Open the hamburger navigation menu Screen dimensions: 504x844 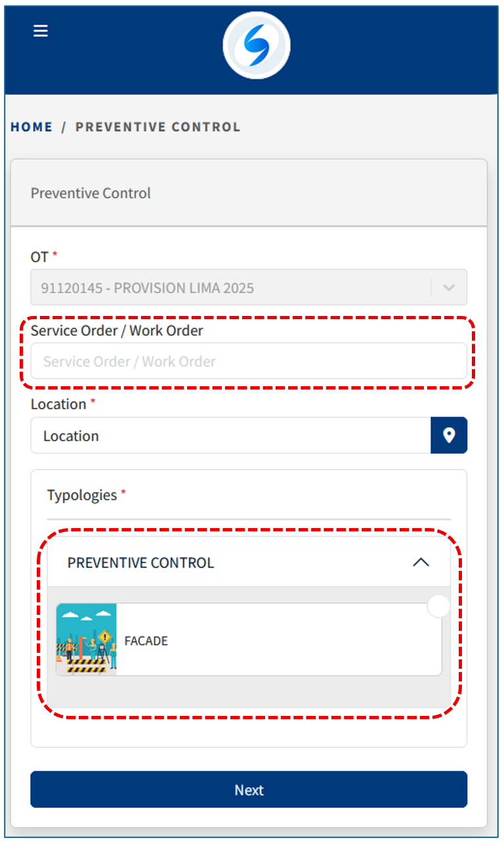click(41, 31)
